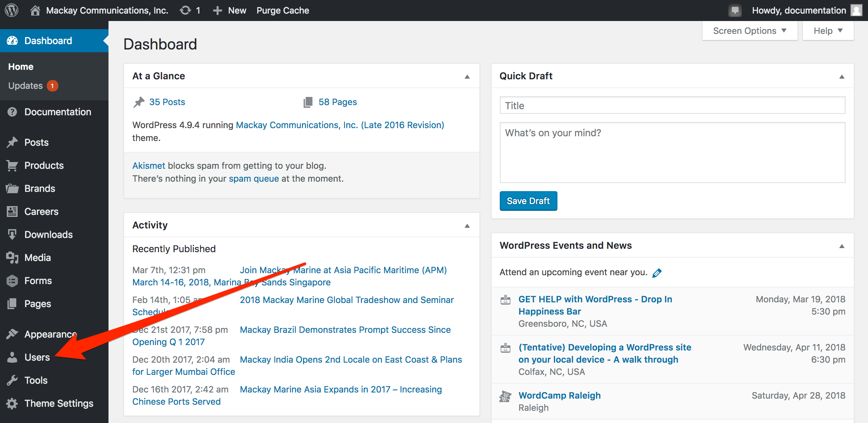
Task: Collapse the Activity panel
Action: [x=467, y=225]
